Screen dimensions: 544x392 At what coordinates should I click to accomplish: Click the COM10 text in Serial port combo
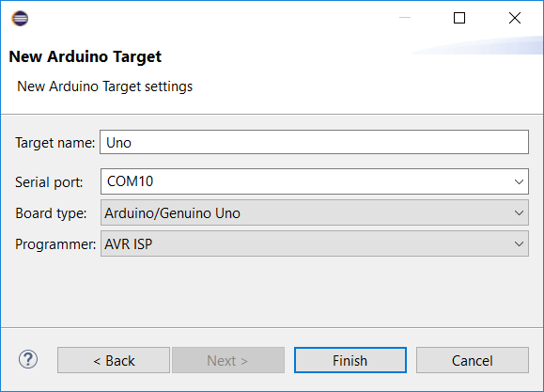click(x=130, y=181)
